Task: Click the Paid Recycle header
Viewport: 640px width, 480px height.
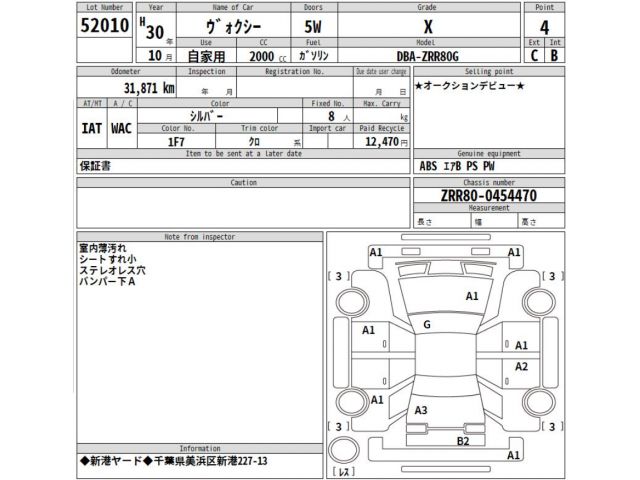Action: click(x=382, y=129)
